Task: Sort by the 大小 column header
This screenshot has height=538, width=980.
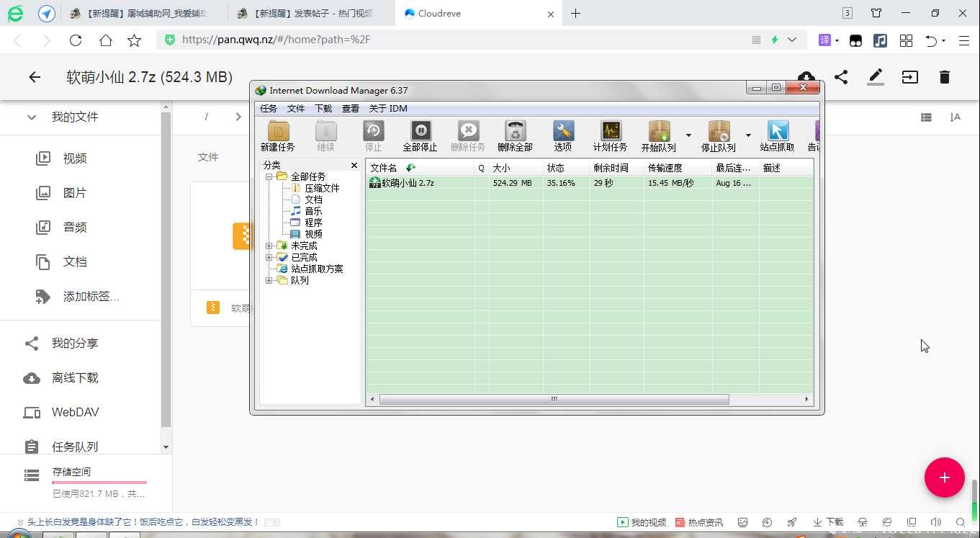Action: coord(516,168)
